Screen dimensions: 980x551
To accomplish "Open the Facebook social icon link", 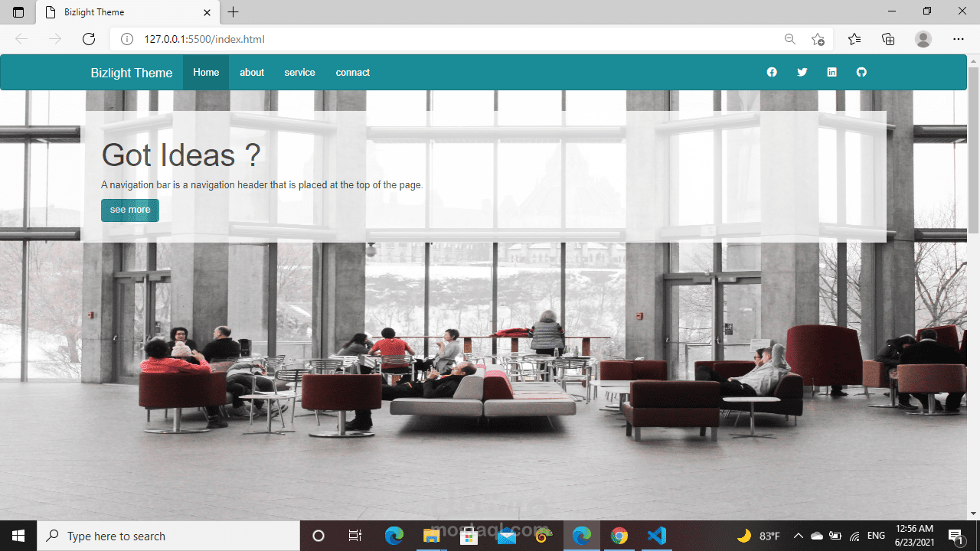I will 772,72.
